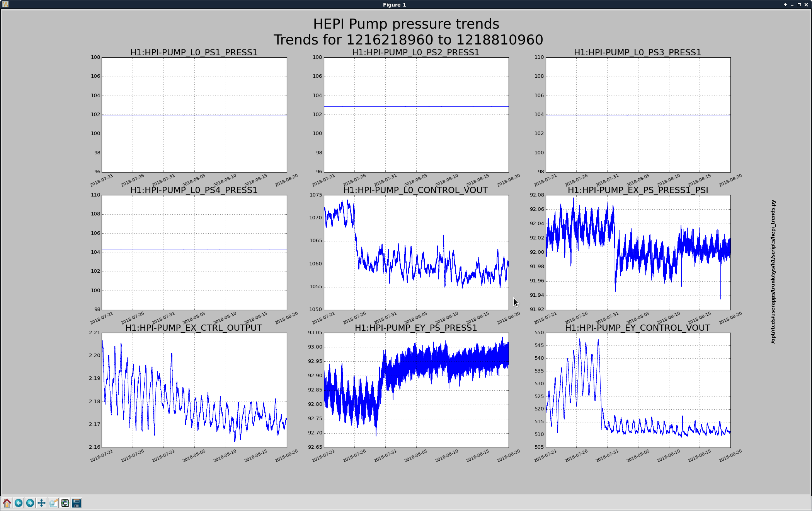Select the Zoom to rectangle tool
The image size is (812, 511).
(x=53, y=503)
